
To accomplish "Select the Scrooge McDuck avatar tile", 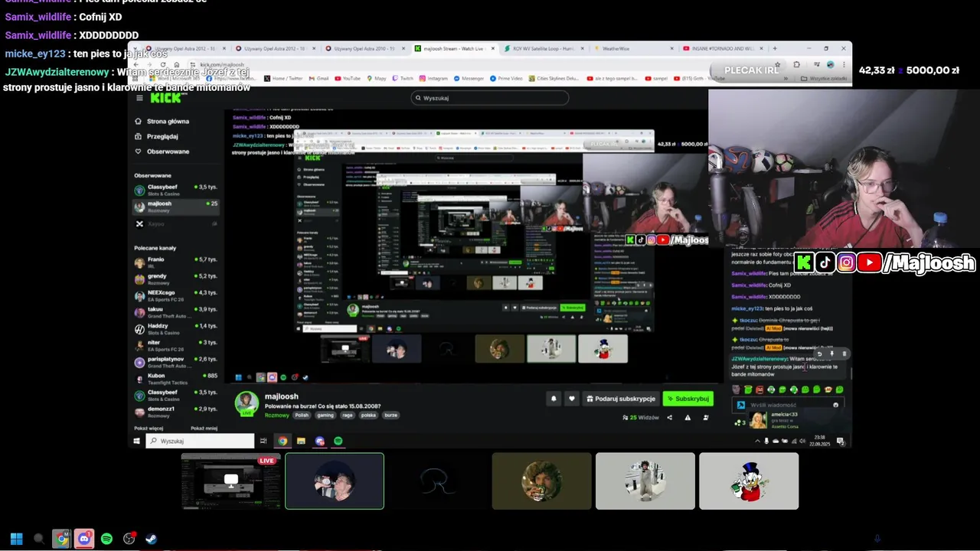I will tap(749, 481).
